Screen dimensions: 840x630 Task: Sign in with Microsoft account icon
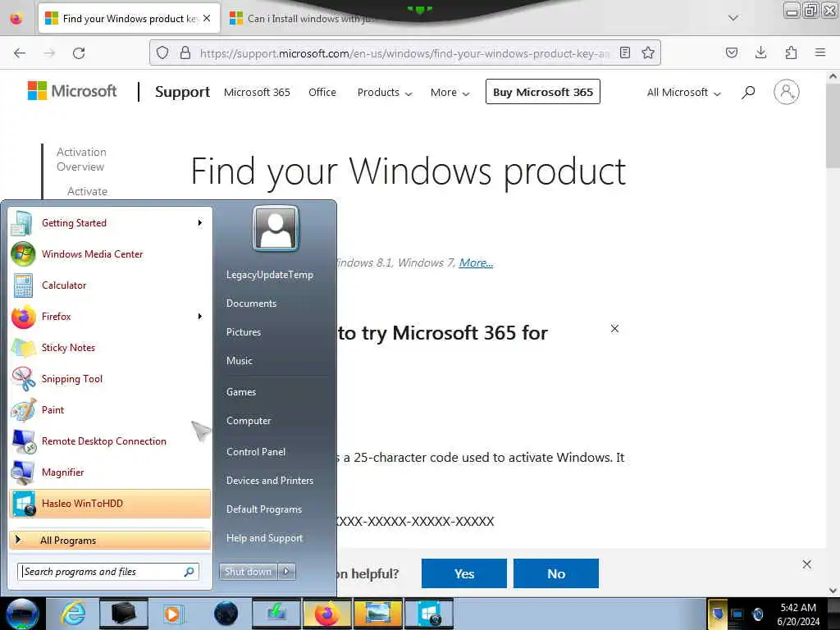787,92
